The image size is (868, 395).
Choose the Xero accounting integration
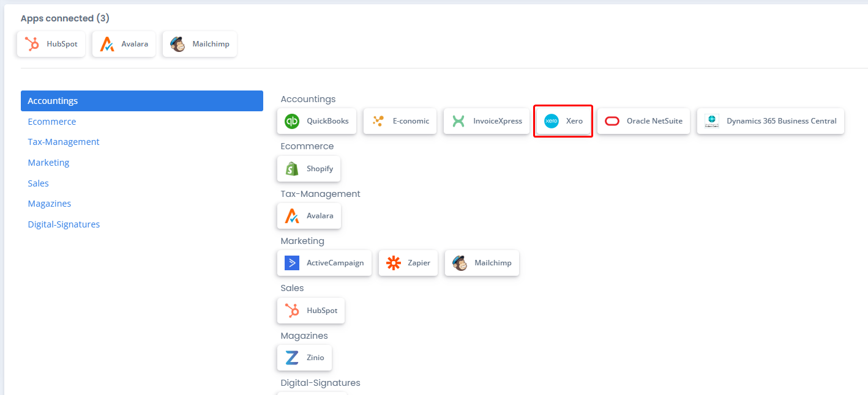coord(563,121)
